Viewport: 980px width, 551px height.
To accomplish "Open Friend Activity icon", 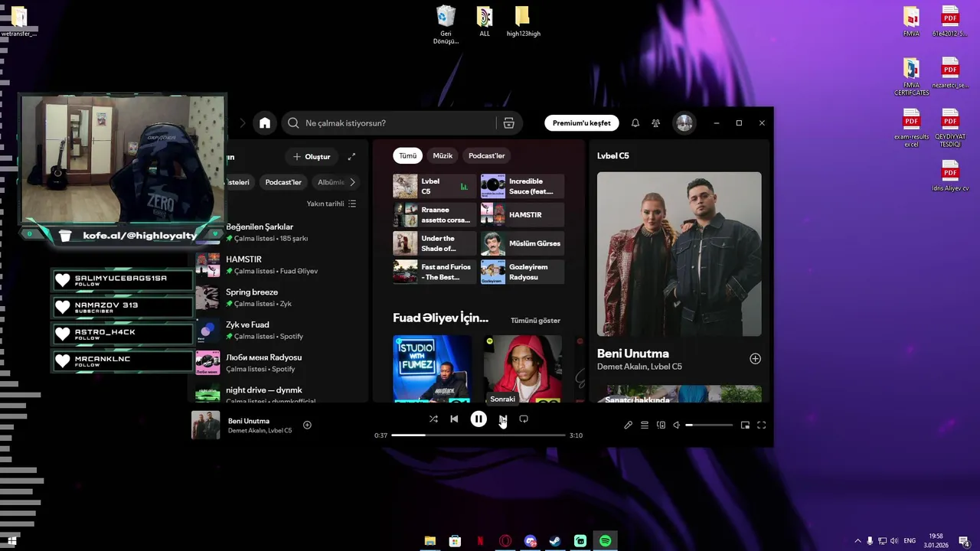I will click(656, 123).
